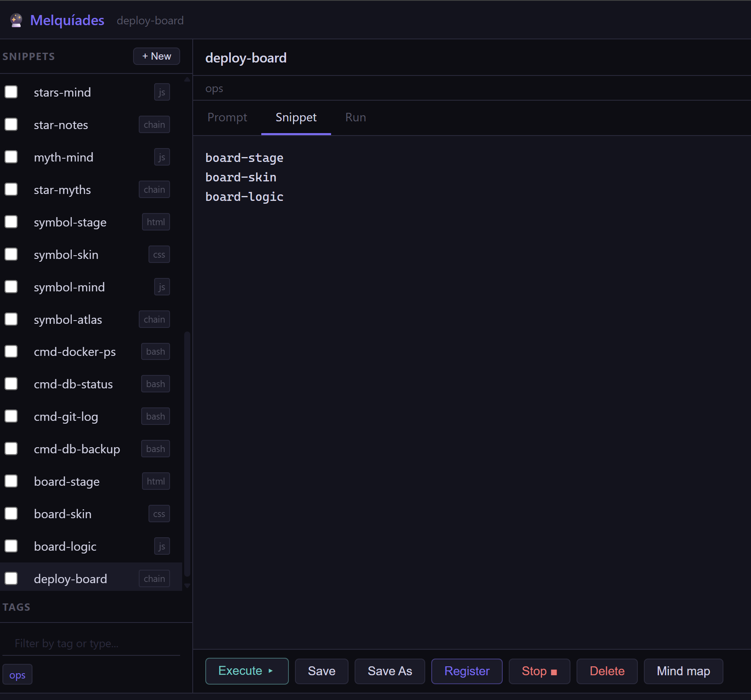This screenshot has height=700, width=751.
Task: Open the star-myths snippet
Action: pyautogui.click(x=62, y=190)
